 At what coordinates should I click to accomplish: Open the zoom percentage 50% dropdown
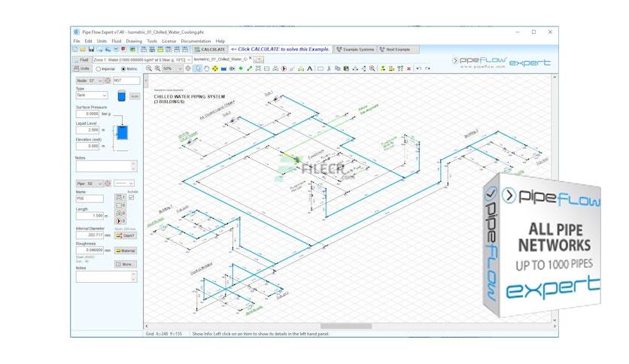click(x=172, y=68)
